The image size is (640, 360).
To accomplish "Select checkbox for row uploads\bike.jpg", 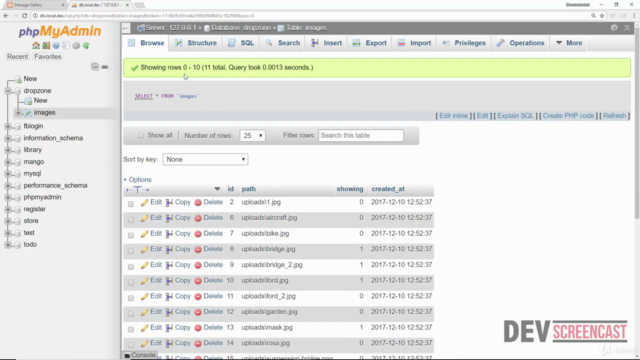I will click(x=131, y=235).
